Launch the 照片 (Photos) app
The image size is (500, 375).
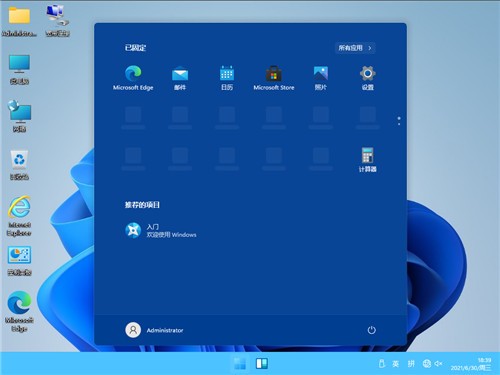click(321, 78)
